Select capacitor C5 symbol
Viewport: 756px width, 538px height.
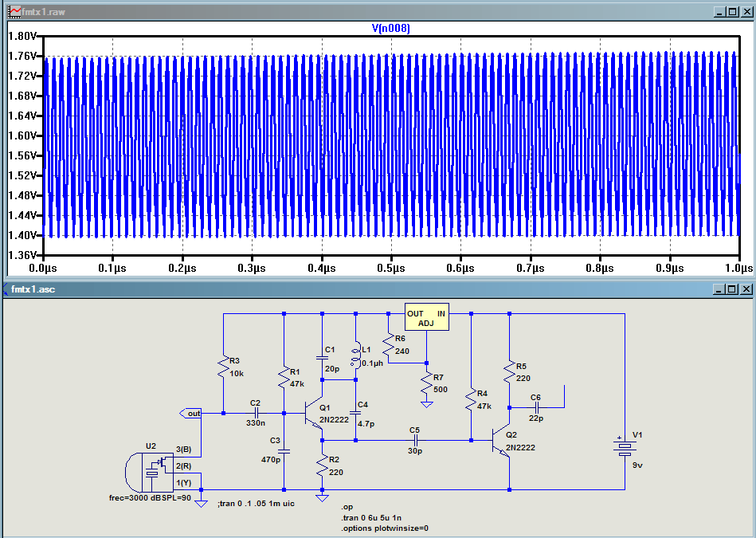(x=415, y=440)
